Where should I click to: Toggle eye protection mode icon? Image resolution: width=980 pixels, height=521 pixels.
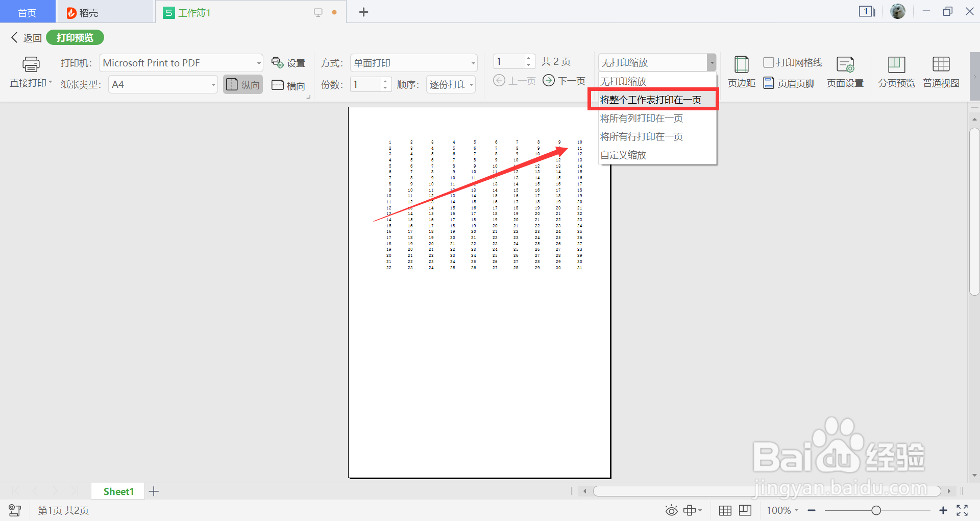(x=671, y=510)
